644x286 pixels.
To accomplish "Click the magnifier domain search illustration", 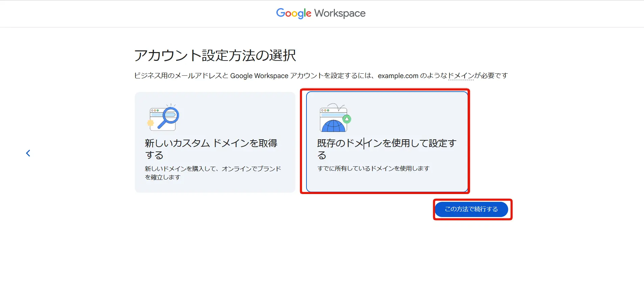I will pyautogui.click(x=164, y=117).
